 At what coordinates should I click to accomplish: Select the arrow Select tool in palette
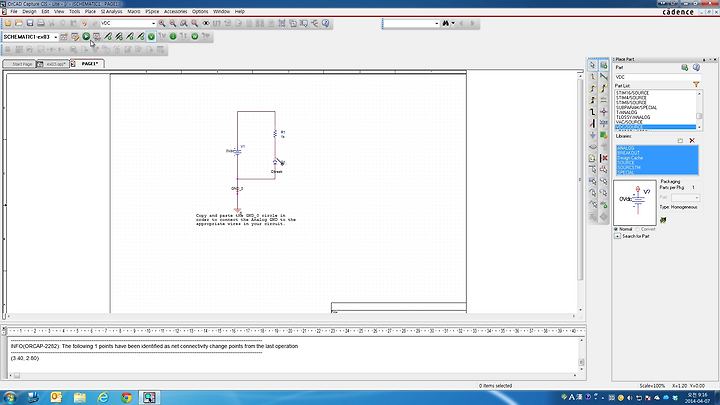(592, 65)
